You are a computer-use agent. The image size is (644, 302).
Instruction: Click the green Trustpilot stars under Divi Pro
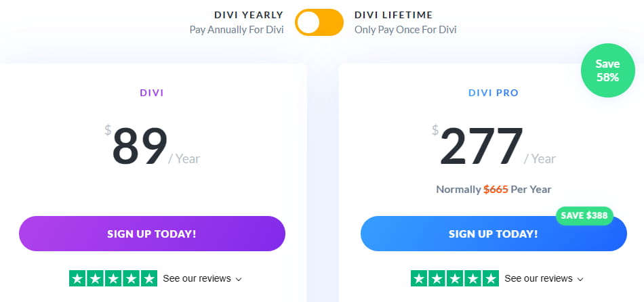pos(455,278)
